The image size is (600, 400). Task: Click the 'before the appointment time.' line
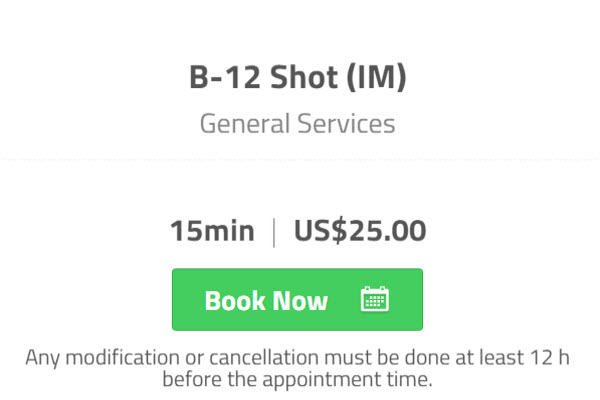tap(297, 380)
